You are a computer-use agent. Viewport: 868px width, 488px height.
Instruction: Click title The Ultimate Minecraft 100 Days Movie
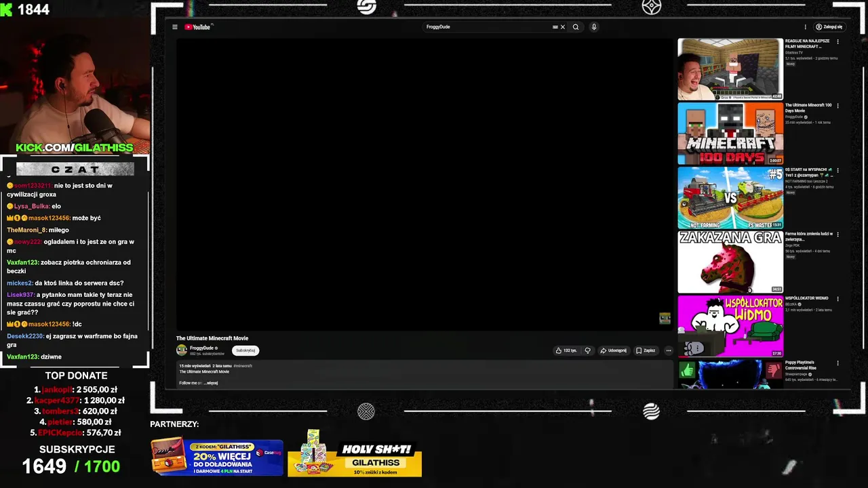[808, 108]
